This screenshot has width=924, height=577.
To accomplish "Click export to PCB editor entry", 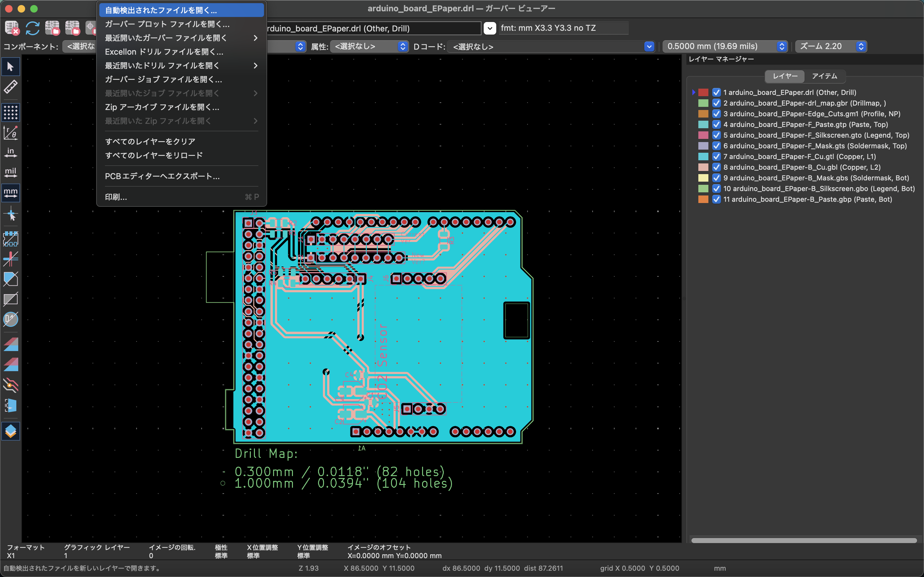I will click(x=162, y=176).
